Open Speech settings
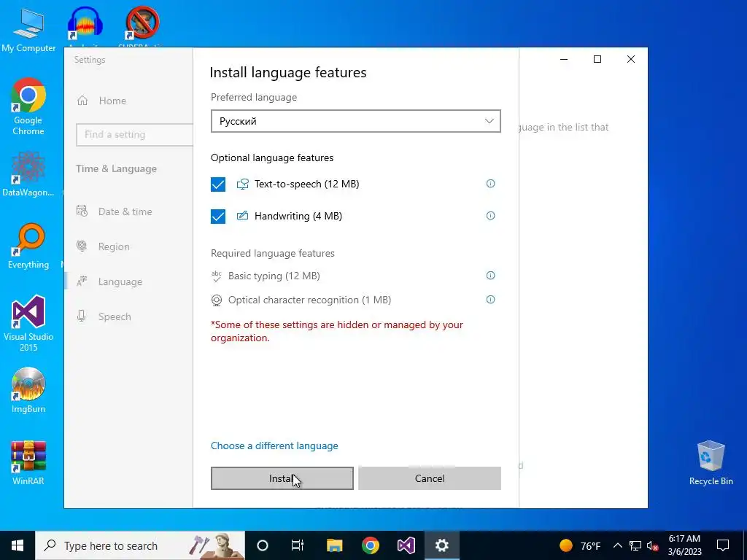Viewport: 747px width, 560px height. (115, 316)
